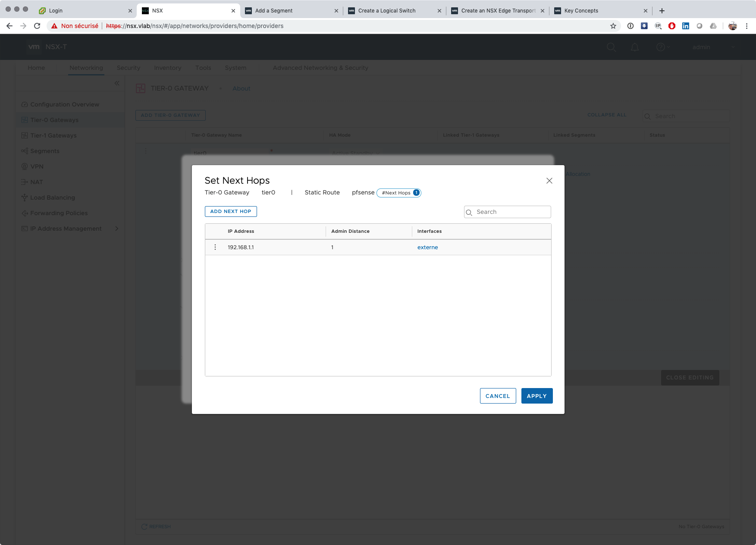This screenshot has height=545, width=756.
Task: Apply the next hop settings
Action: pos(536,396)
